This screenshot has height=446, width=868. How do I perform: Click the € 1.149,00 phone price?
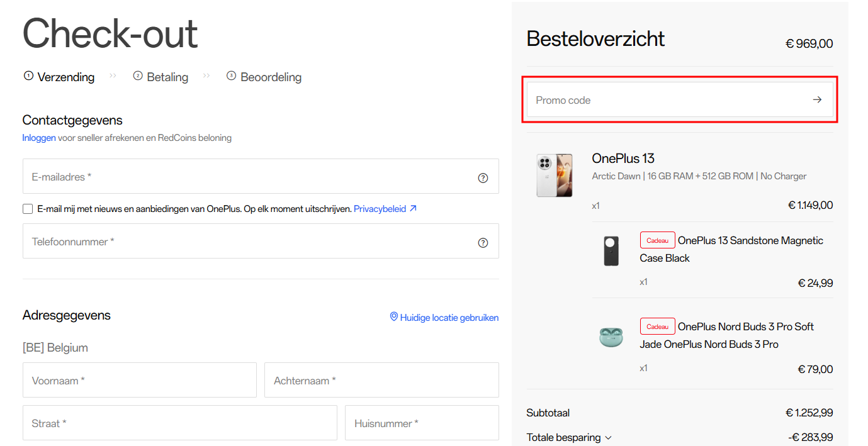coord(810,205)
